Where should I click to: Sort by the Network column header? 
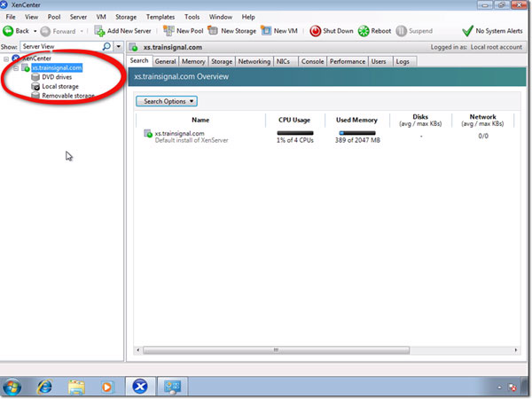482,120
